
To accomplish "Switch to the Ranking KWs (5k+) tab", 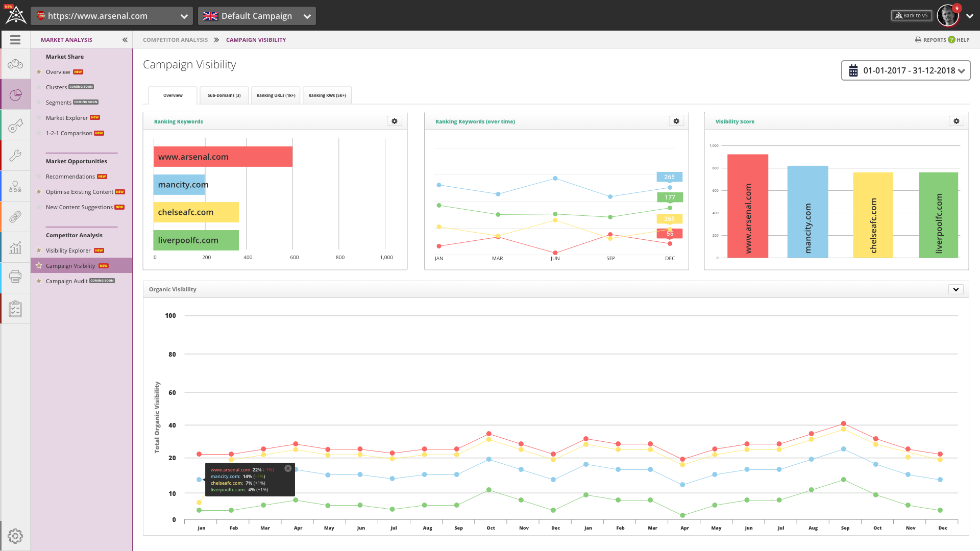I will (x=327, y=95).
